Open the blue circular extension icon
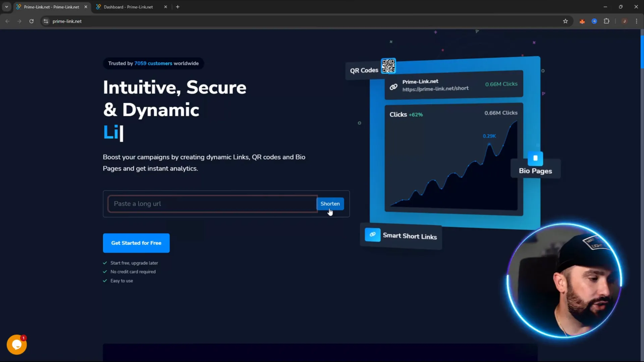 point(594,21)
